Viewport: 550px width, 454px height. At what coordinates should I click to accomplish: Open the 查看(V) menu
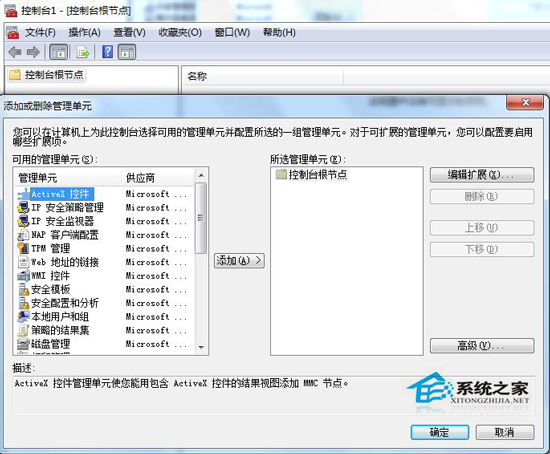click(129, 33)
